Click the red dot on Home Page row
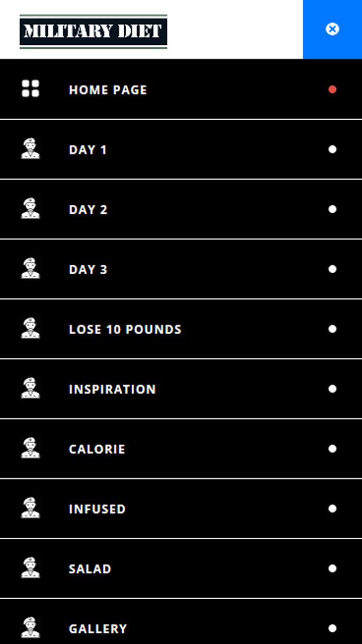Viewport: 362px width, 644px height. [x=332, y=90]
